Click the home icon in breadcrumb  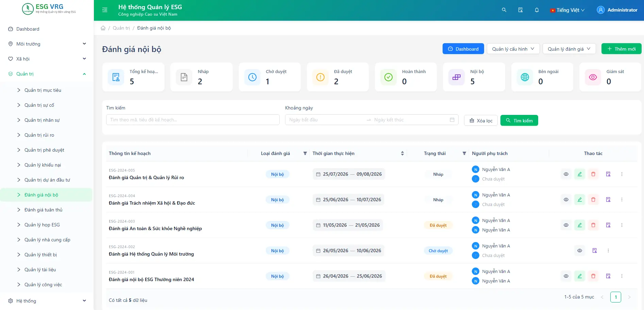tap(103, 28)
